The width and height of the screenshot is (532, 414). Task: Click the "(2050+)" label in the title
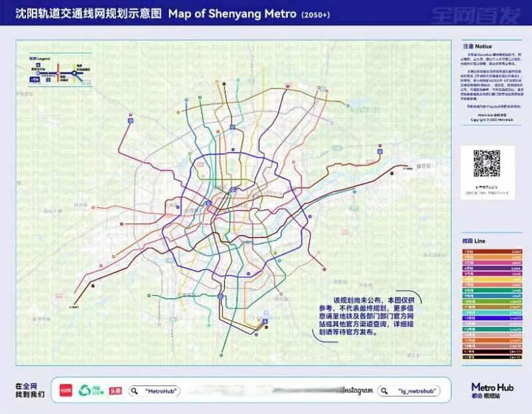(x=316, y=15)
